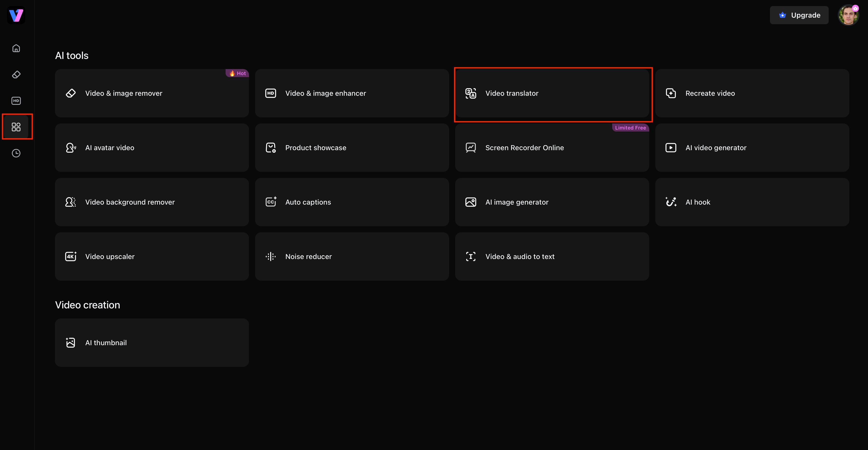The width and height of the screenshot is (868, 450).
Task: Open the Product showcase tool
Action: 352,148
